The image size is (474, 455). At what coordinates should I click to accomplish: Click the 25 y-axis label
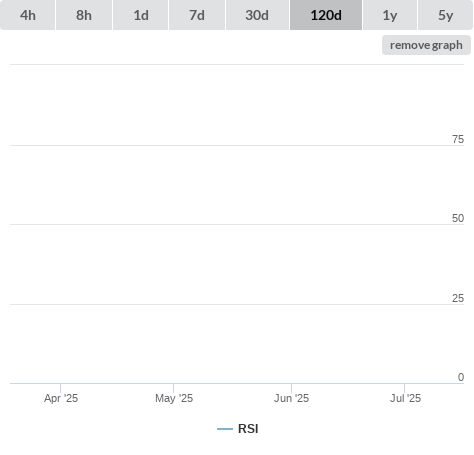458,298
